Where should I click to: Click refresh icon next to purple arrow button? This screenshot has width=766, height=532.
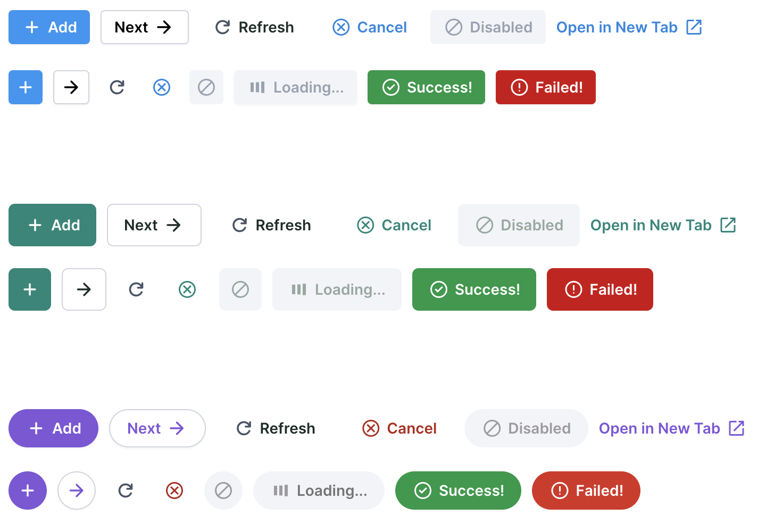pos(126,491)
